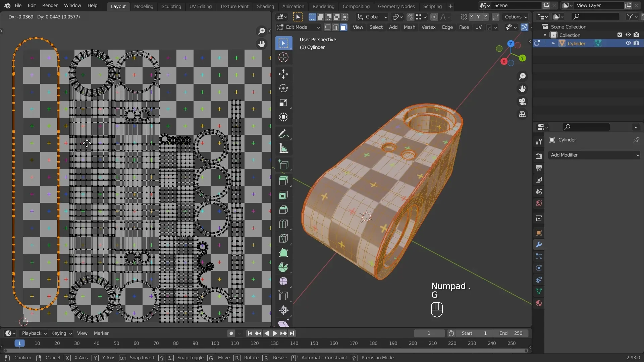This screenshot has width=644, height=362.
Task: Open the UV Editing workspace tab
Action: tap(200, 6)
